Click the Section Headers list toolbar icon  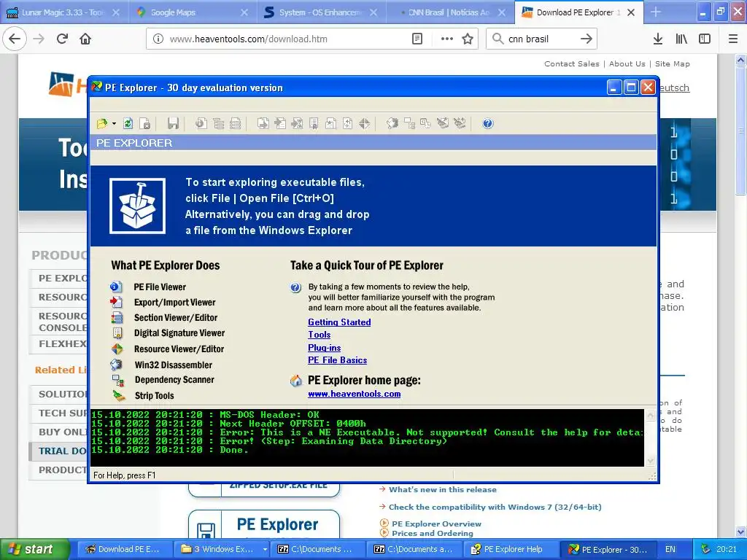pyautogui.click(x=236, y=124)
